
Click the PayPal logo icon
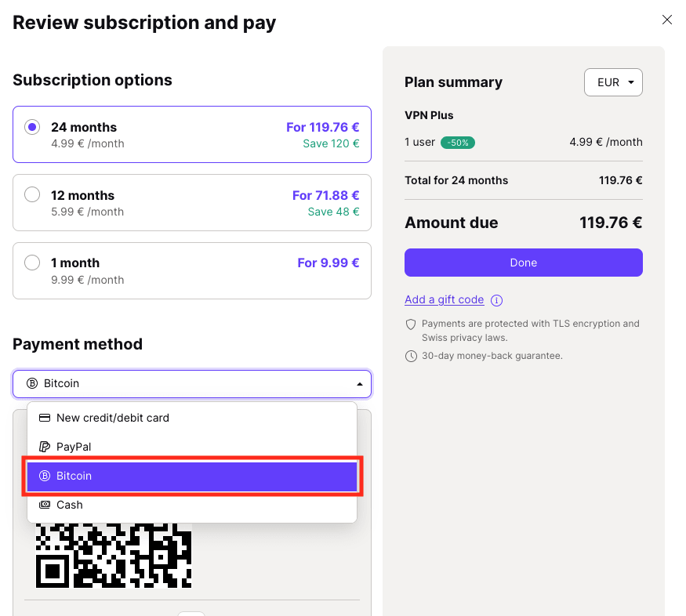45,447
